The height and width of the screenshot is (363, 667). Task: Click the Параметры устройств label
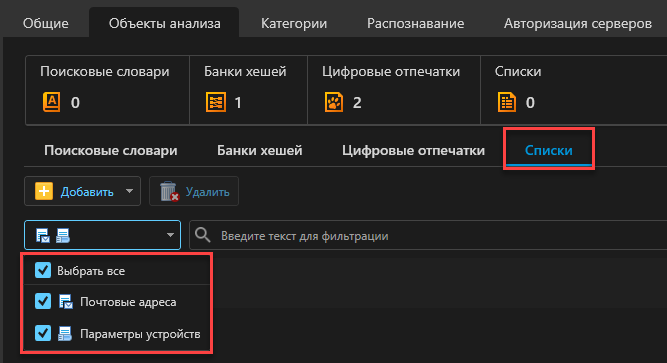click(140, 334)
